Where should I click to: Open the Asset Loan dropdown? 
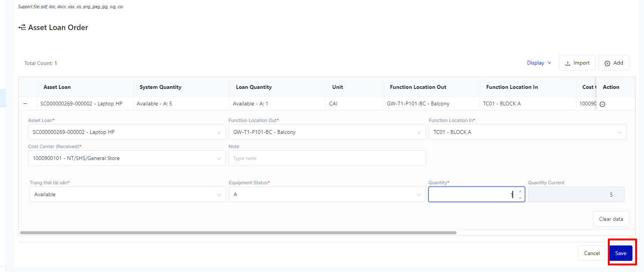(126, 132)
